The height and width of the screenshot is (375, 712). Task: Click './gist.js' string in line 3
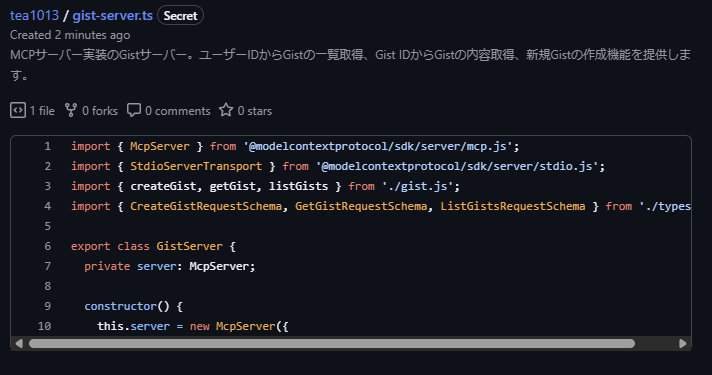417,186
